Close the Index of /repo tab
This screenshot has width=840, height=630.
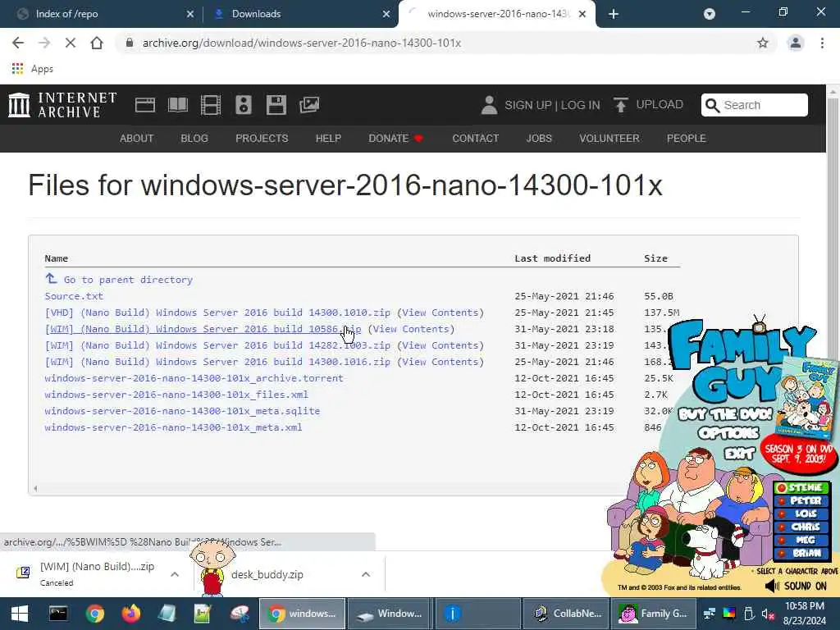190,14
